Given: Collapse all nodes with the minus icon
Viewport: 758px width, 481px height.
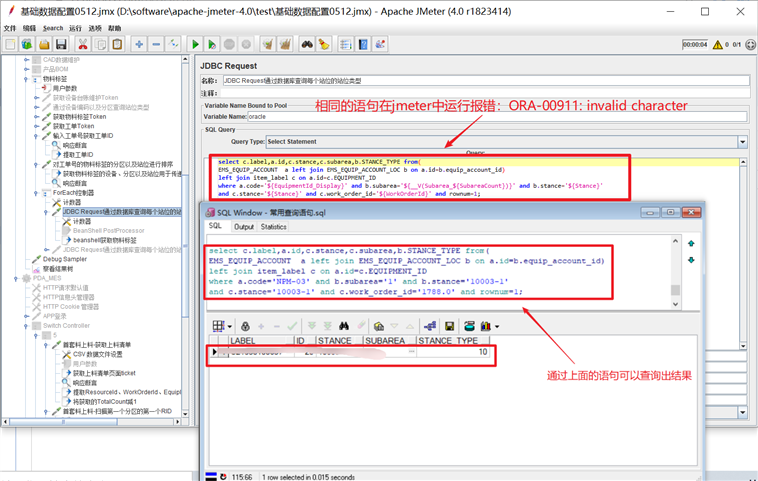Looking at the screenshot, I should [x=156, y=44].
